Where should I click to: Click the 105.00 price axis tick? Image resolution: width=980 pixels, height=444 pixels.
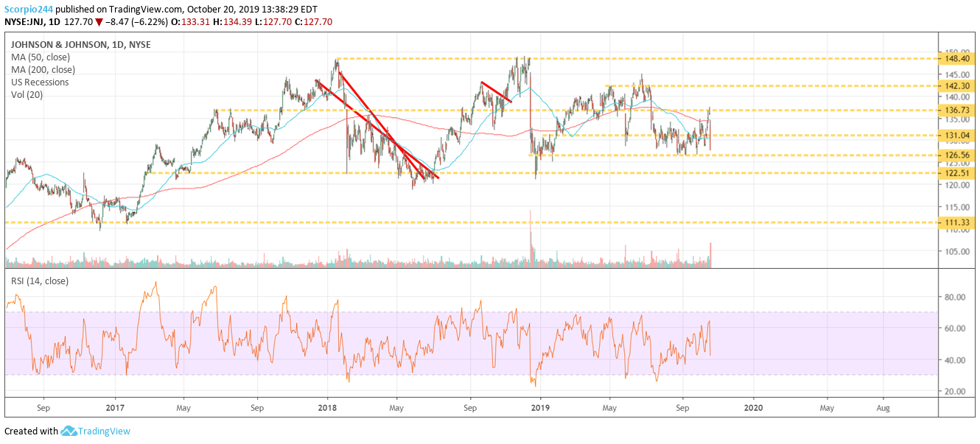click(958, 252)
